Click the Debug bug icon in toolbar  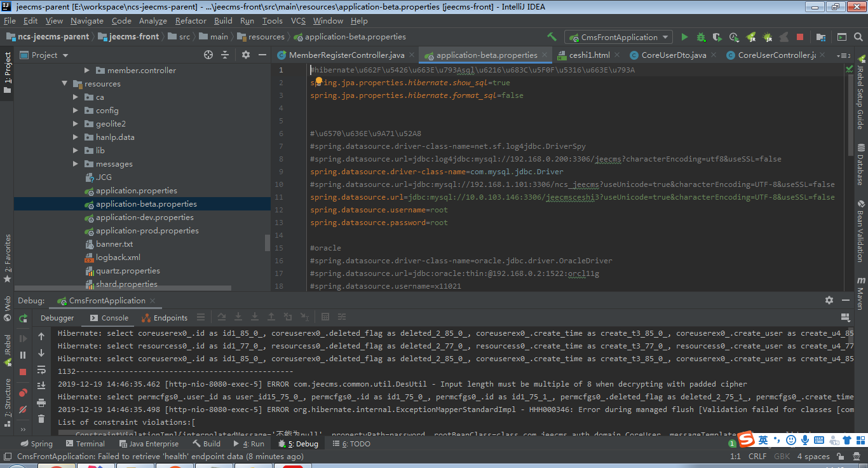[x=701, y=37]
